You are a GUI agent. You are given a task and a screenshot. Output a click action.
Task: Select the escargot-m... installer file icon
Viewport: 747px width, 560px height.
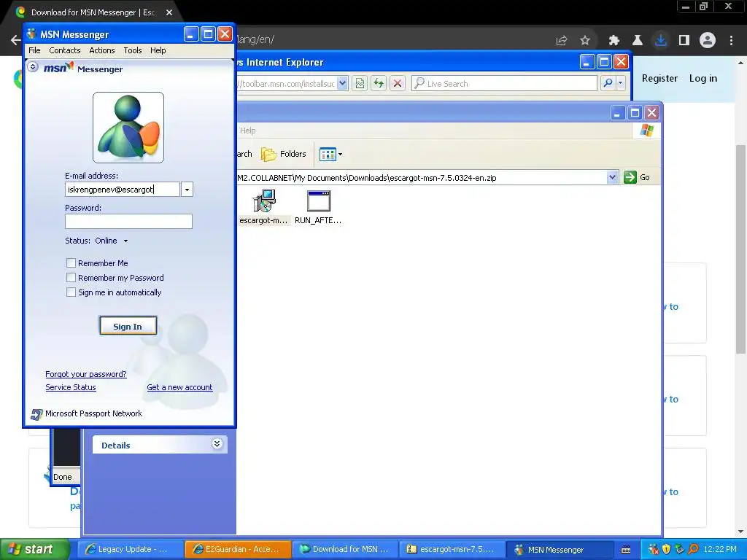click(x=264, y=206)
